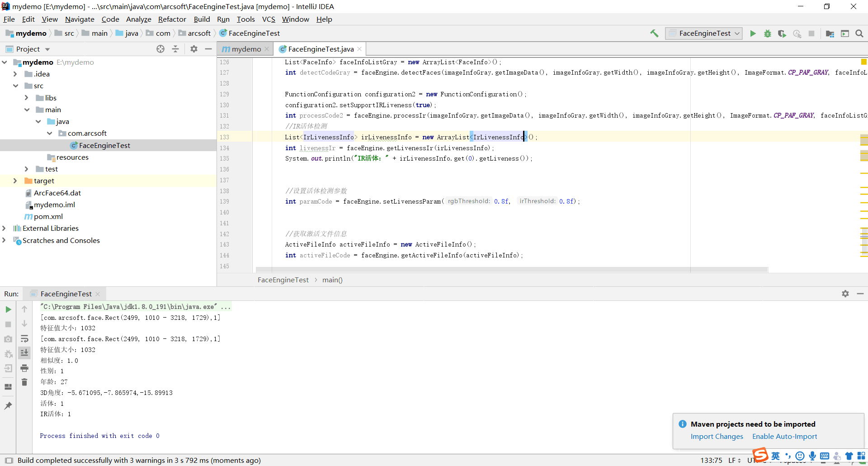Click the Scroll to end icon in console
Image resolution: width=868 pixels, height=466 pixels.
pyautogui.click(x=24, y=353)
